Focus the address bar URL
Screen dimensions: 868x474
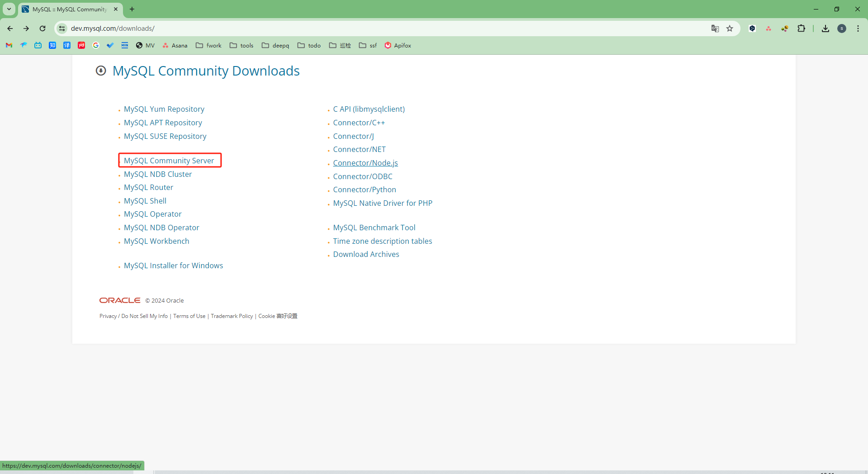coord(113,28)
